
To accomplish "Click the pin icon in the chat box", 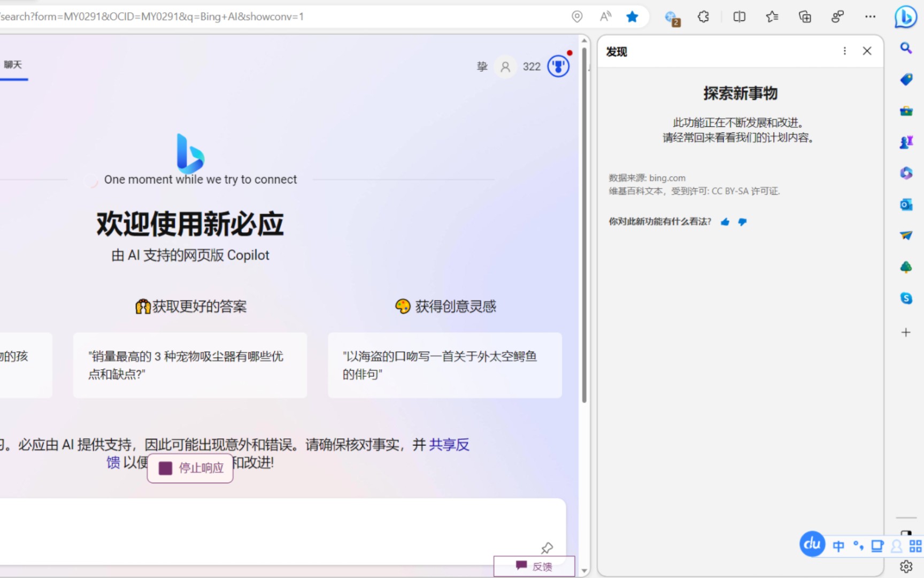I will tap(546, 548).
